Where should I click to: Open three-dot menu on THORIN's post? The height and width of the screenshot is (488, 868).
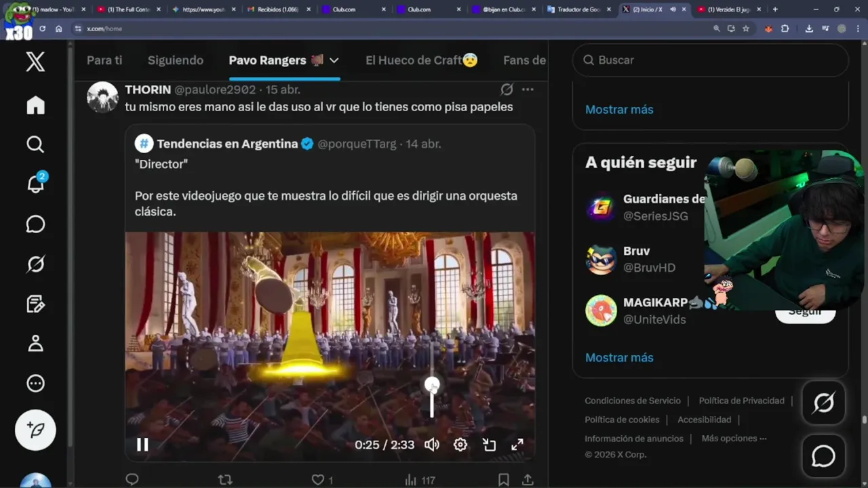[x=528, y=89]
